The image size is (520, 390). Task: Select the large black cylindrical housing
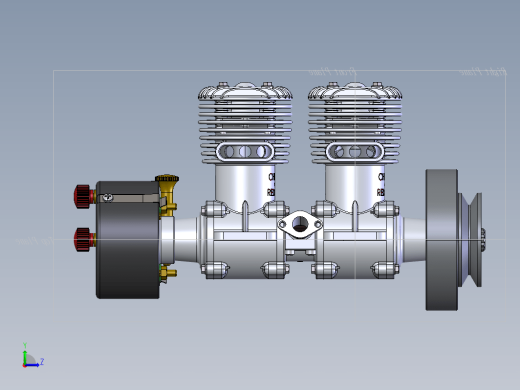128,240
